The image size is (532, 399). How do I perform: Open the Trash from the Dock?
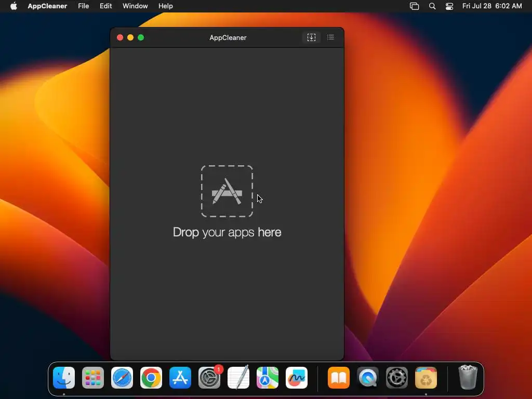pyautogui.click(x=468, y=377)
